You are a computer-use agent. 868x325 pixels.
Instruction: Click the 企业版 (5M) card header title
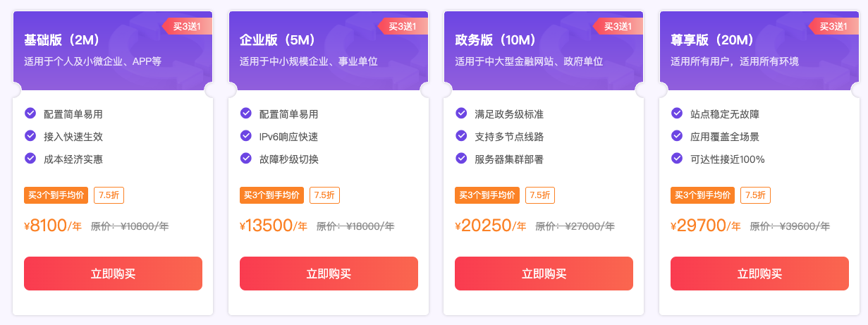click(277, 39)
